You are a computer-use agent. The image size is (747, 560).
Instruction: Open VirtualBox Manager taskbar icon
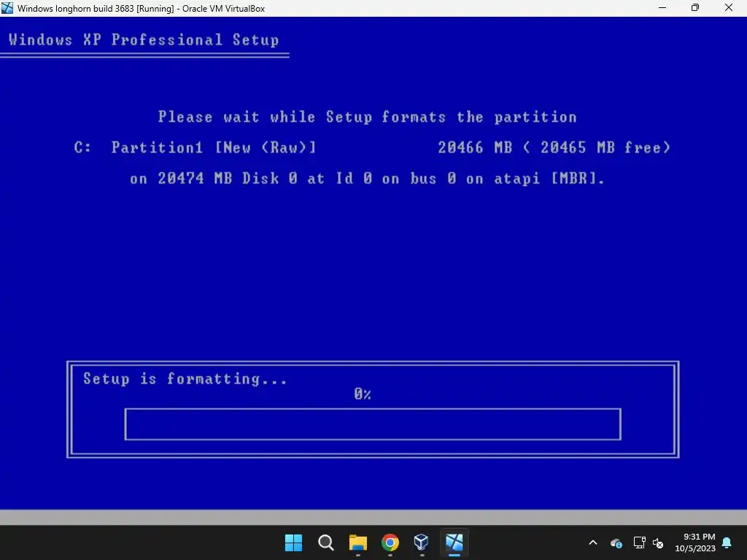422,542
